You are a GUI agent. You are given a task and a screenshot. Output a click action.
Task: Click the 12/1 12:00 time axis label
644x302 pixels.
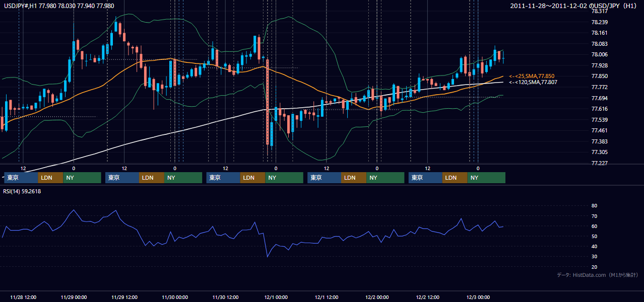point(327,297)
